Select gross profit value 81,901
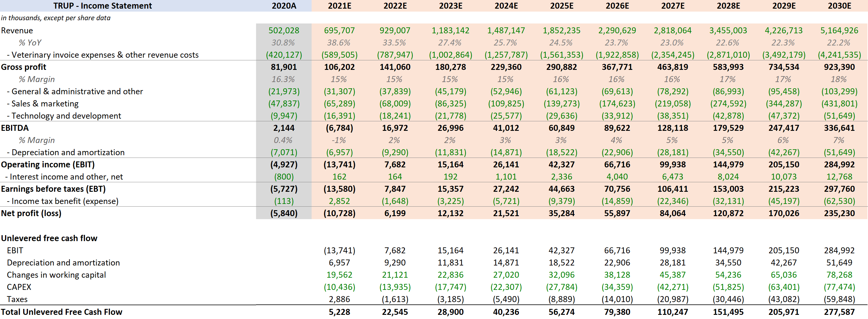 [x=284, y=67]
